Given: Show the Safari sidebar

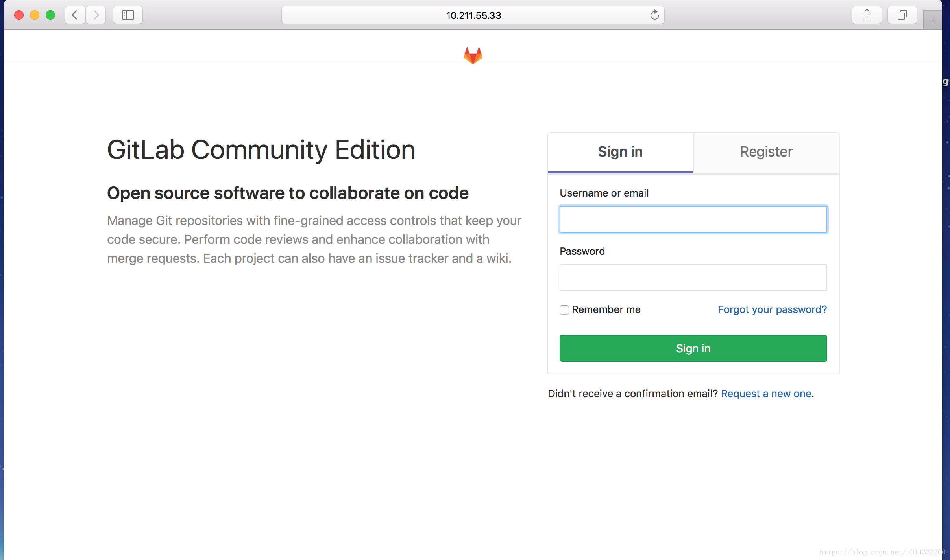Looking at the screenshot, I should pyautogui.click(x=128, y=15).
